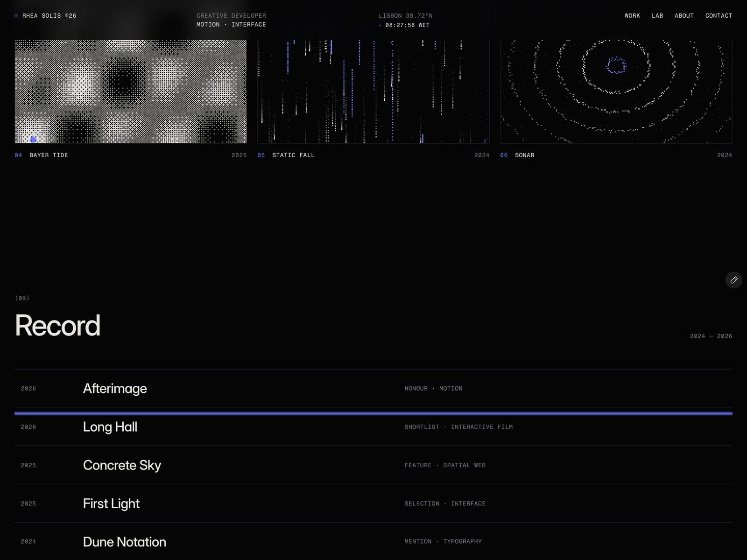Viewport: 747px width, 560px height.
Task: Open the Static Fall thumbnail
Action: pos(373,91)
